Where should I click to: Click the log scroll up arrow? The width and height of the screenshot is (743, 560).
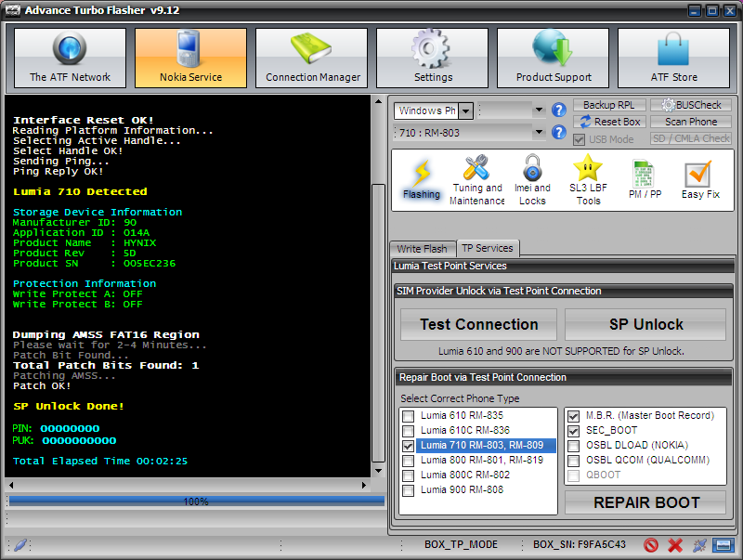tap(378, 101)
